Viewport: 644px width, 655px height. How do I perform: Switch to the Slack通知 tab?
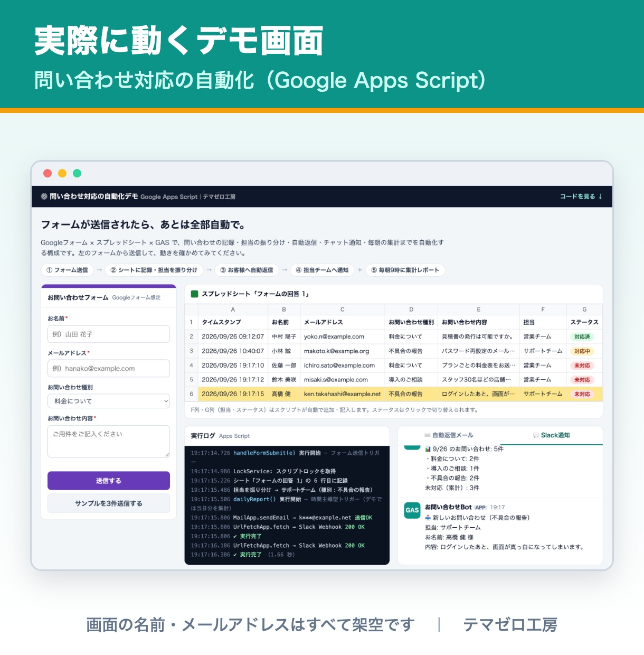pyautogui.click(x=551, y=435)
